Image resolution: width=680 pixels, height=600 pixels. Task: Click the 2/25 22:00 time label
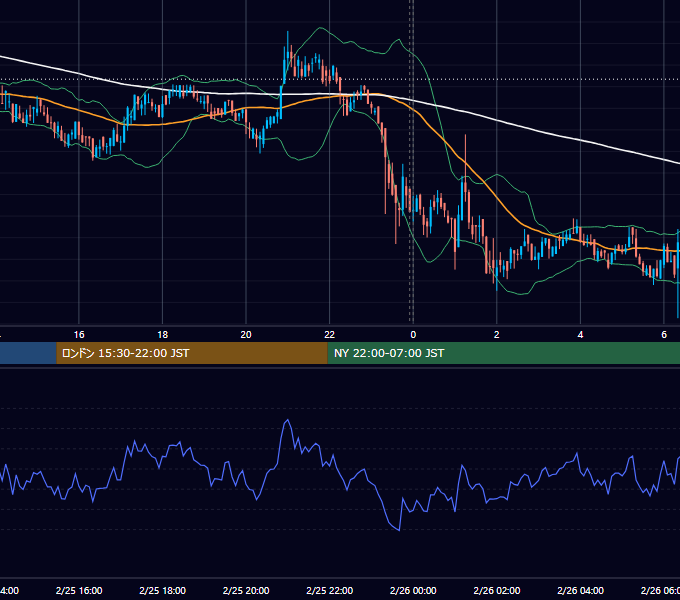(x=330, y=590)
